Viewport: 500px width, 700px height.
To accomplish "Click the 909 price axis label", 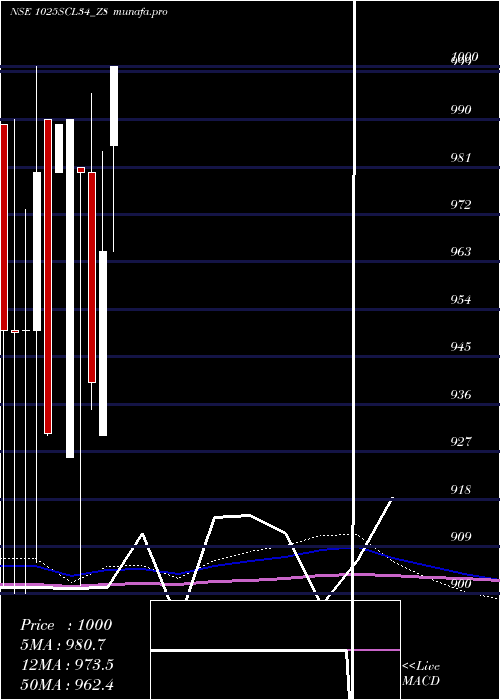I will 461,537.
